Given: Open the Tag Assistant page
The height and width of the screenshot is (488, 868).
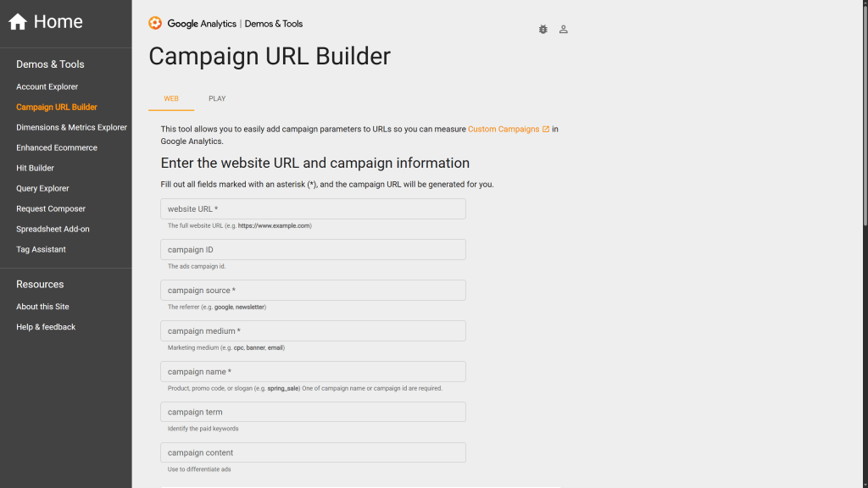Looking at the screenshot, I should (x=41, y=250).
